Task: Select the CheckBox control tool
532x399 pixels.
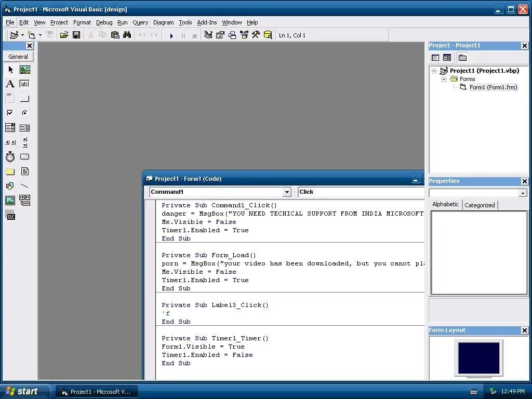Action: point(10,113)
